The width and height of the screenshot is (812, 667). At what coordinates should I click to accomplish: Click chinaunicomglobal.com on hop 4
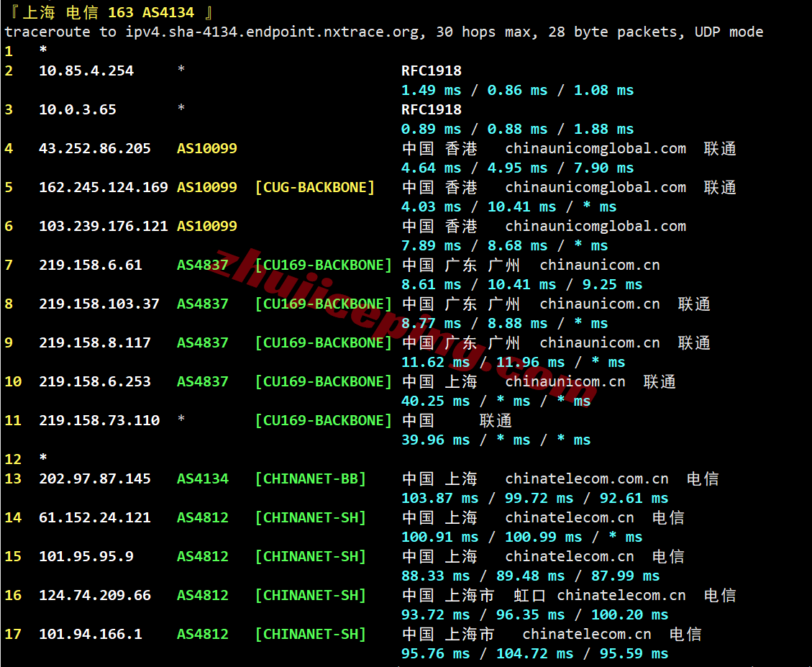coord(596,149)
